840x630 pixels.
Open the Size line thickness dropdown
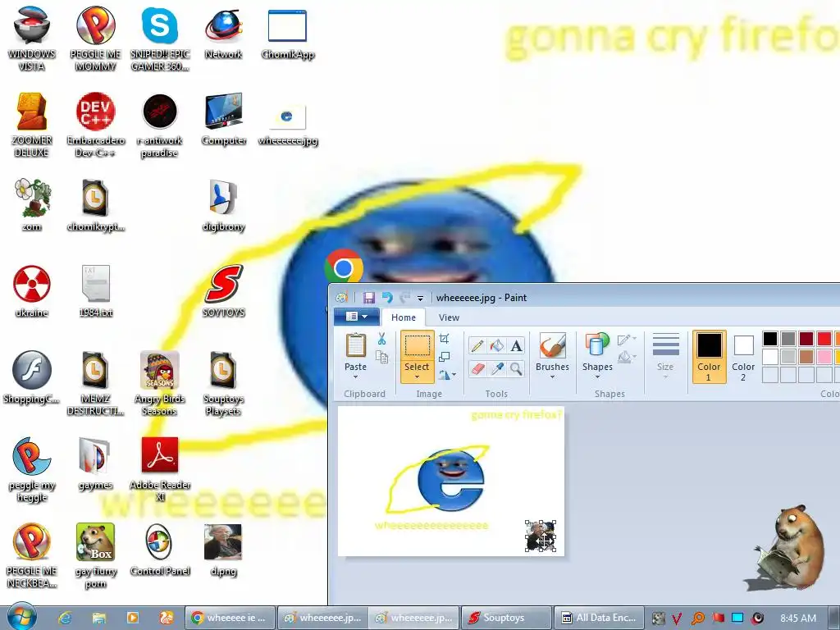click(x=665, y=356)
